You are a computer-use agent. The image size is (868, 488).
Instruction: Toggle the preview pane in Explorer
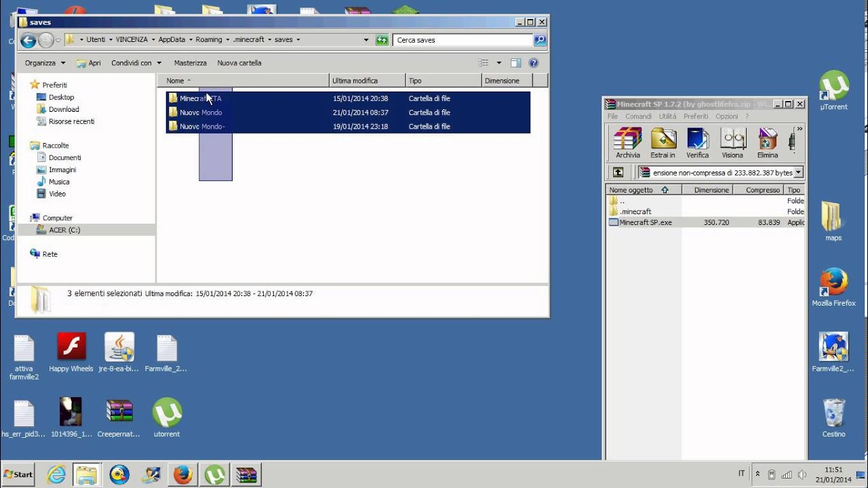click(515, 63)
